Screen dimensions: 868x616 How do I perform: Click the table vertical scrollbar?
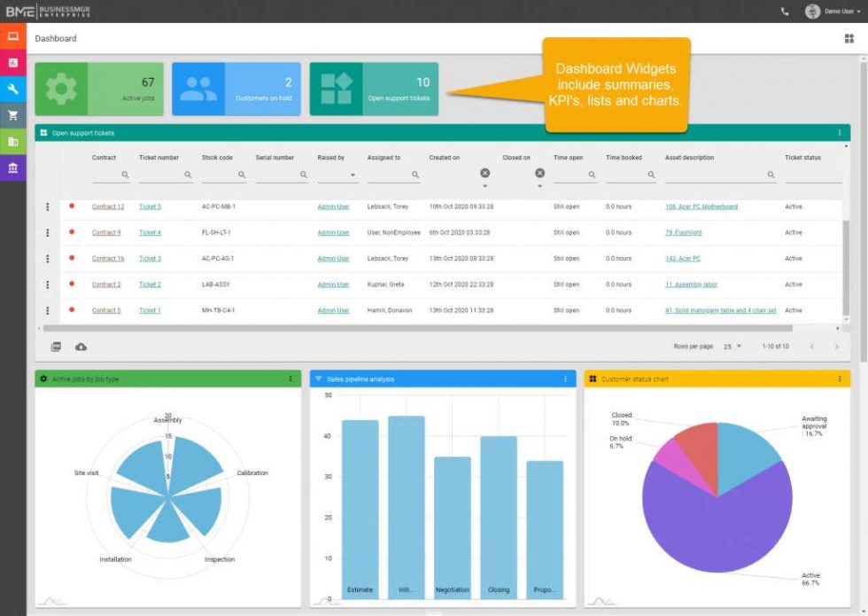[846, 268]
